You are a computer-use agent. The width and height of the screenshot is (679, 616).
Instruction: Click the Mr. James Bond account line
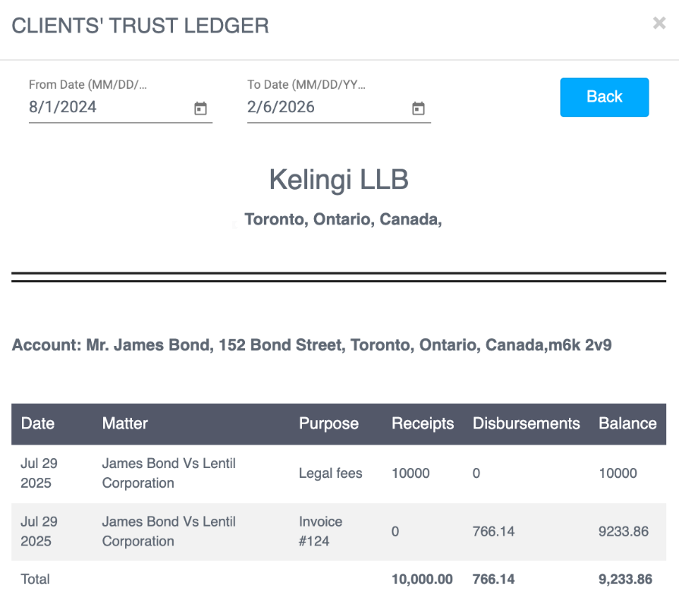(312, 345)
